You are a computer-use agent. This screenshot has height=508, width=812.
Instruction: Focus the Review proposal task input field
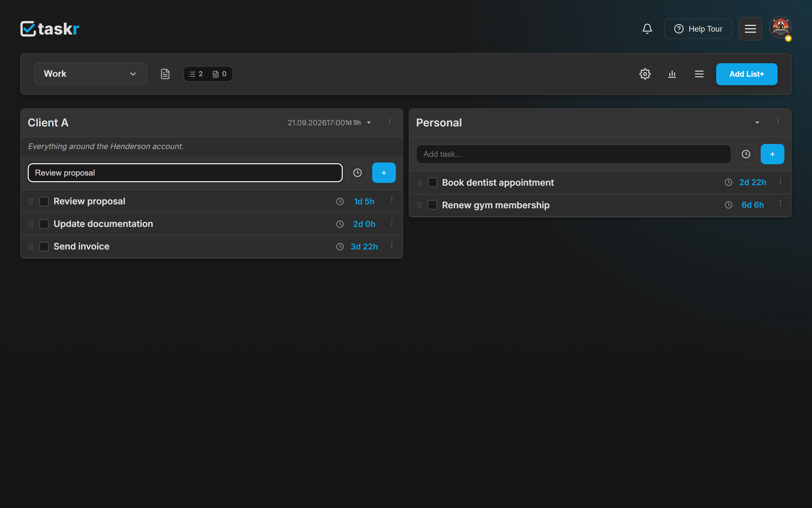pyautogui.click(x=185, y=173)
